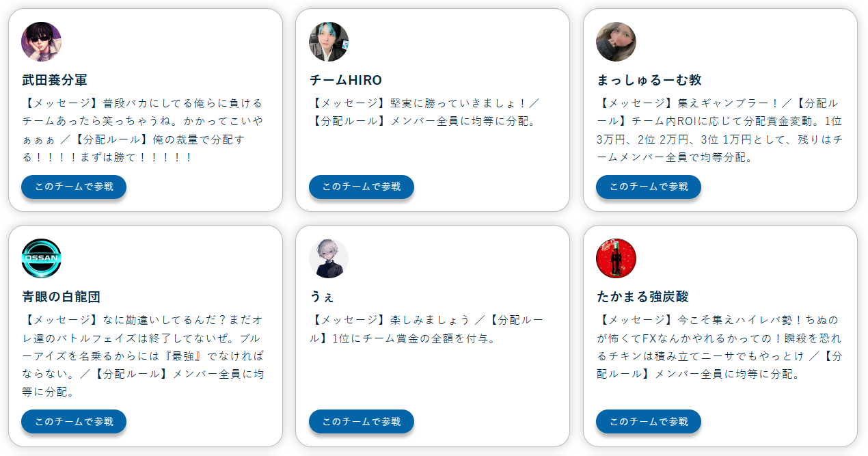Join まっしゅるーむ教 via このチームで参戦
Screen dimensions: 868x456
coord(648,187)
